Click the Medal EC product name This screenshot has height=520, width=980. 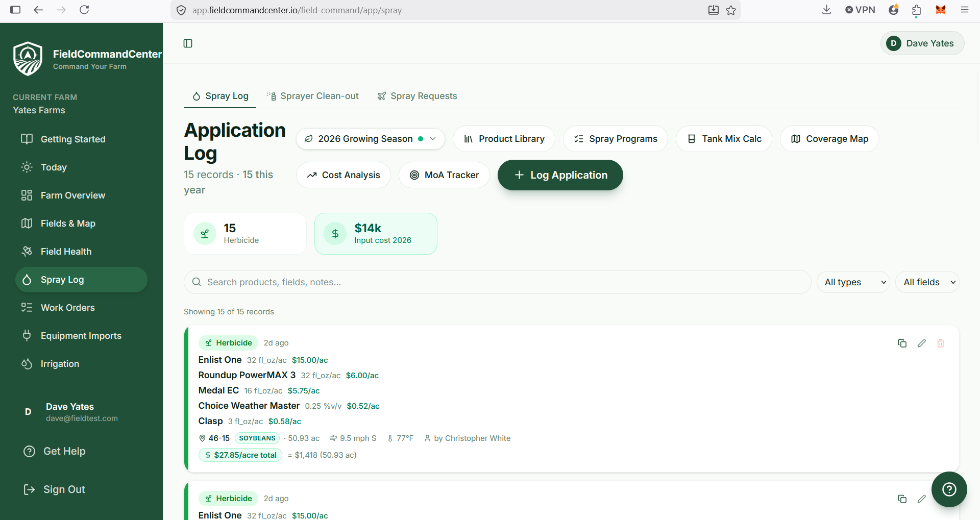click(x=218, y=390)
